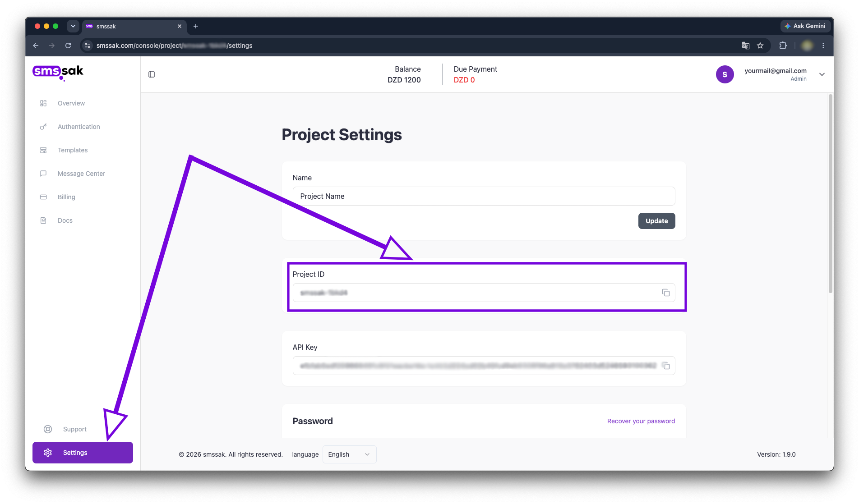Reload the page
This screenshot has height=504, width=859.
[x=68, y=46]
